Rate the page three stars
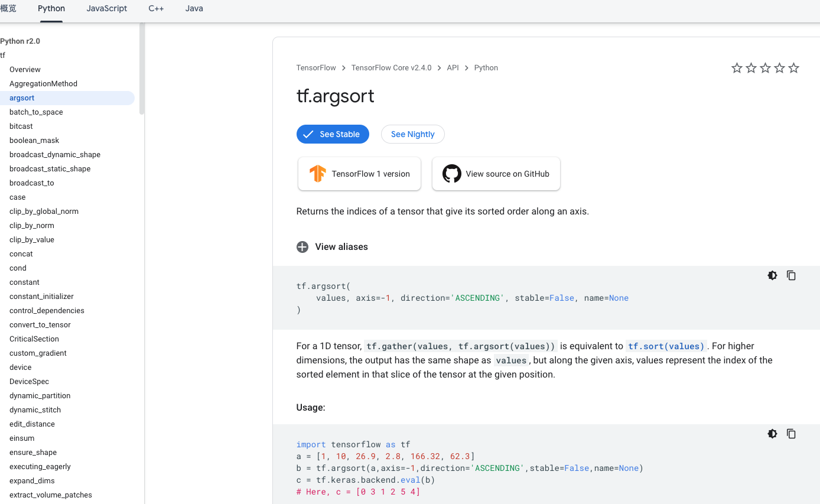This screenshot has height=504, width=820. (765, 68)
